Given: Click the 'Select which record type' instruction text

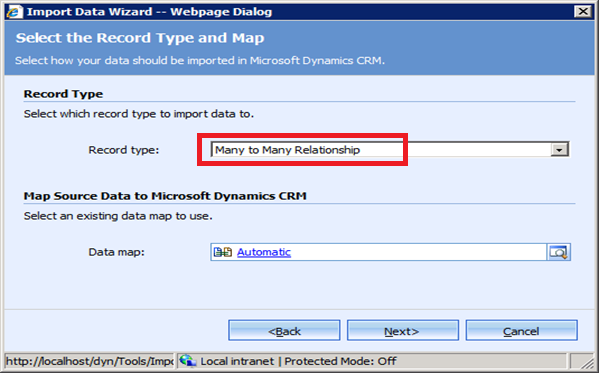Looking at the screenshot, I should 139,114.
